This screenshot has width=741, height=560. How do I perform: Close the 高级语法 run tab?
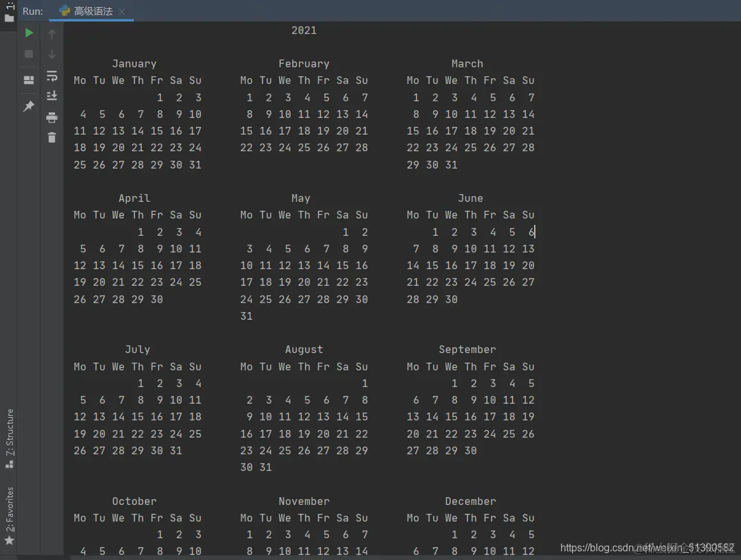(122, 12)
